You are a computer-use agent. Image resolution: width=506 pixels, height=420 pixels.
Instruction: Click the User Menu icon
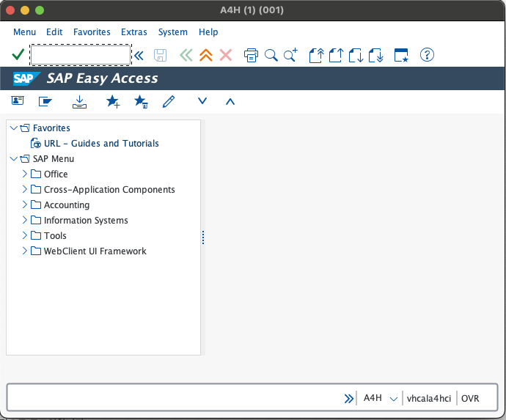18,100
